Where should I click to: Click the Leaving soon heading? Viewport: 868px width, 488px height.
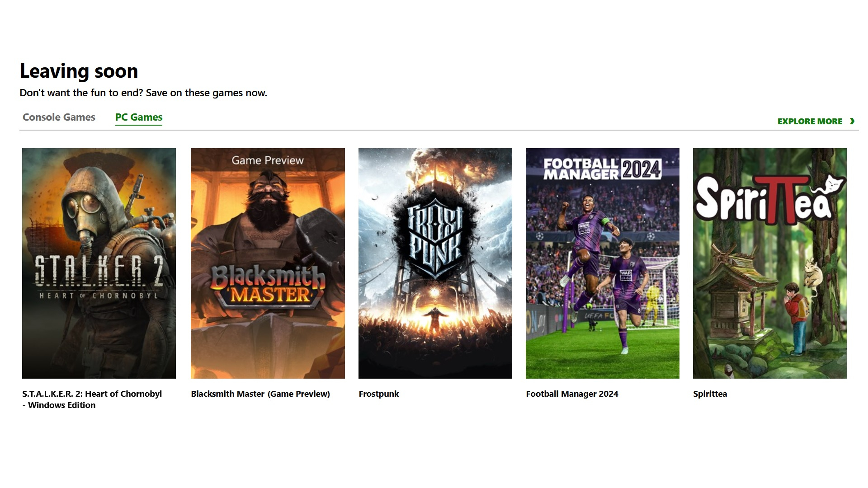tap(79, 71)
